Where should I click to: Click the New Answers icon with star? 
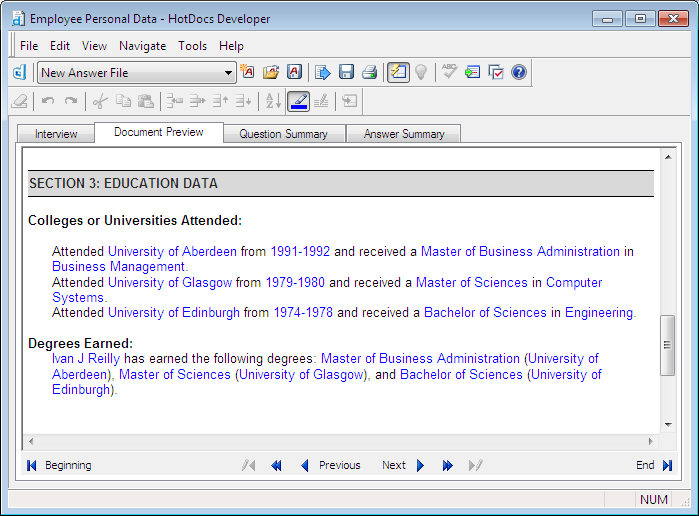(x=247, y=72)
